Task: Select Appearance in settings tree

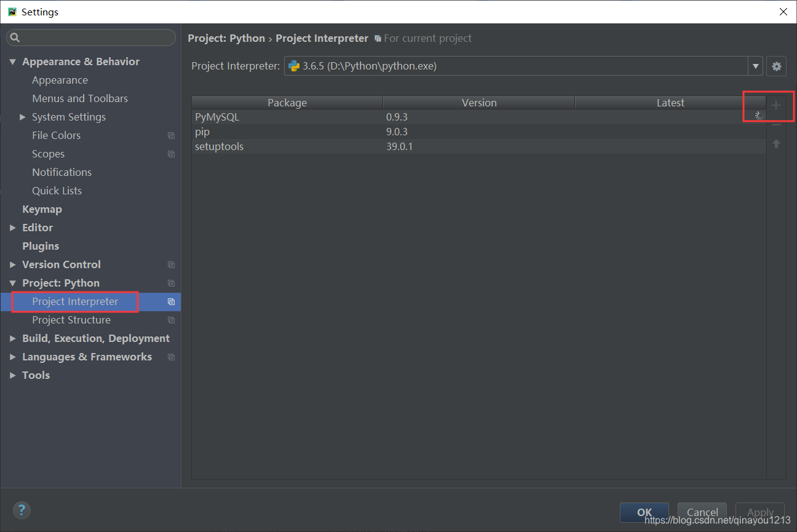Action: 60,80
